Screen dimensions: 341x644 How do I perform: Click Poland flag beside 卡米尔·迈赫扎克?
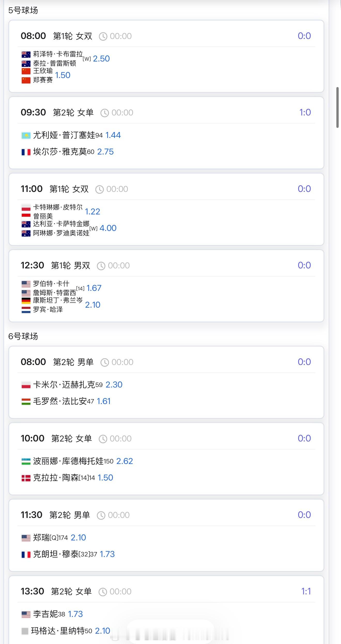(x=26, y=385)
